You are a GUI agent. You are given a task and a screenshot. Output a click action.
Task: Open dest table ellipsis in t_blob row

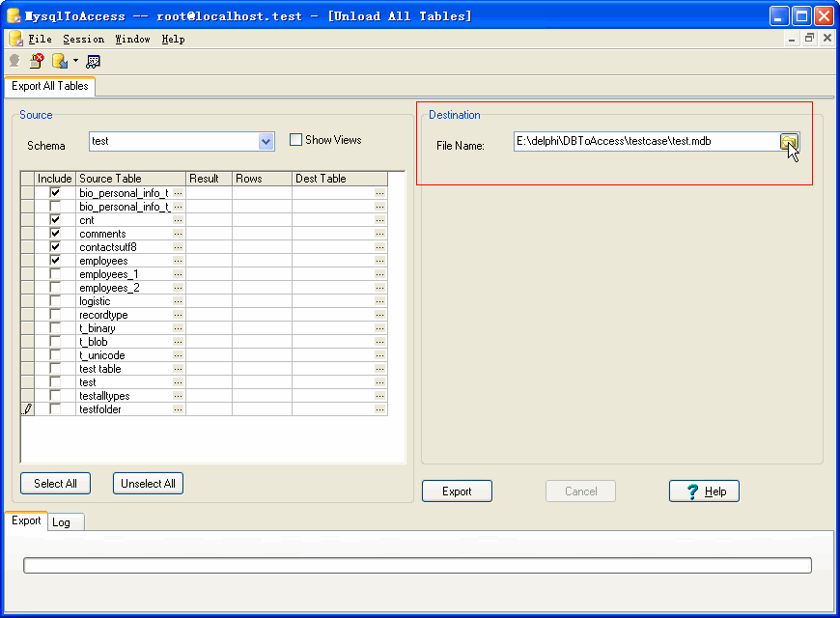point(379,342)
